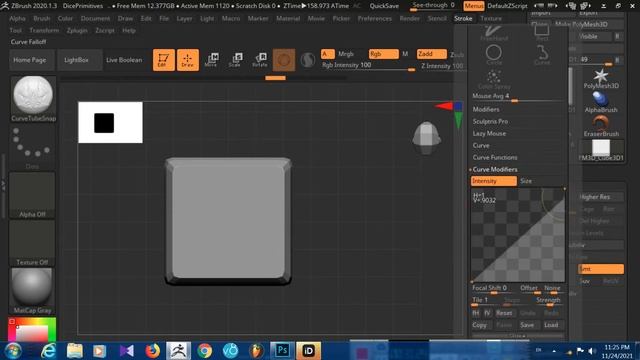Image resolution: width=640 pixels, height=360 pixels.
Task: Select the Scale tool icon
Action: (235, 60)
